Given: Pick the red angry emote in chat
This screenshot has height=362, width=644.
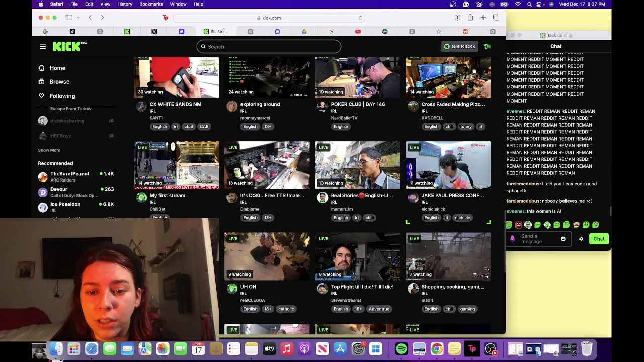Looking at the screenshot, I should point(518,225).
